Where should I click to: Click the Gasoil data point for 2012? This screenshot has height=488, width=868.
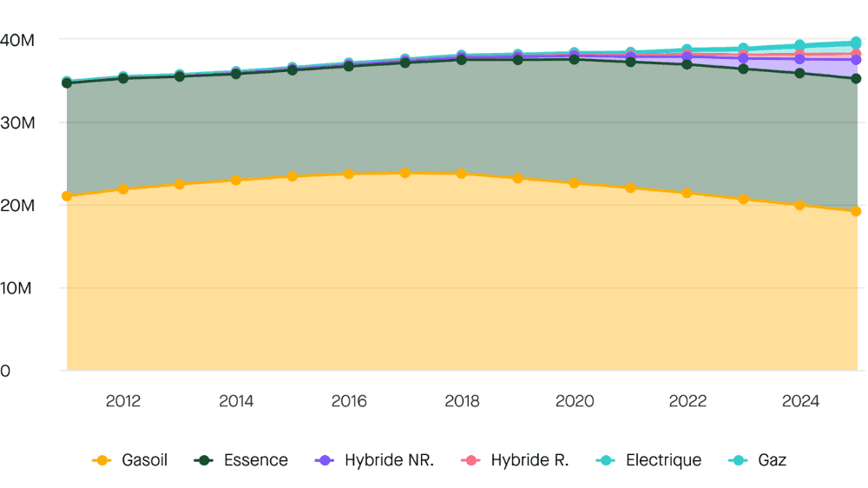(x=123, y=188)
